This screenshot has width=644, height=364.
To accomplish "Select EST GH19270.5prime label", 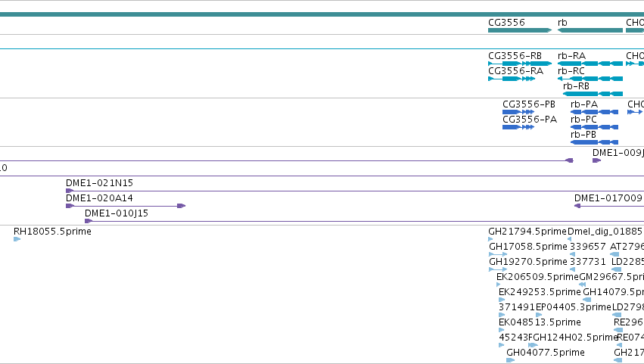I will [x=528, y=262].
